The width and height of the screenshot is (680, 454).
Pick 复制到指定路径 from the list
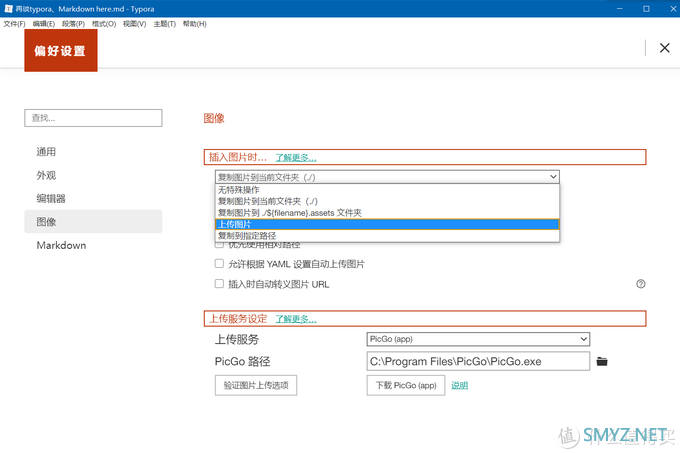(387, 236)
